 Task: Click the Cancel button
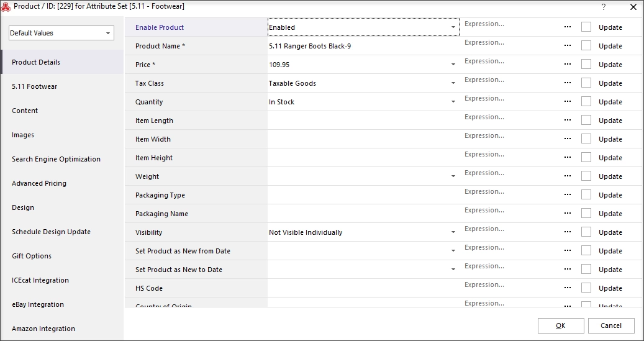(x=611, y=326)
